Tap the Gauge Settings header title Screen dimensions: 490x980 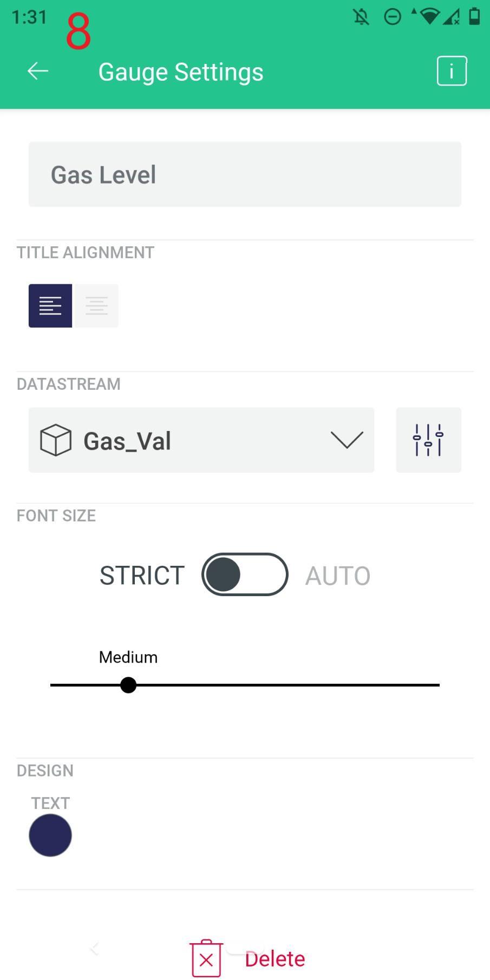tap(181, 72)
